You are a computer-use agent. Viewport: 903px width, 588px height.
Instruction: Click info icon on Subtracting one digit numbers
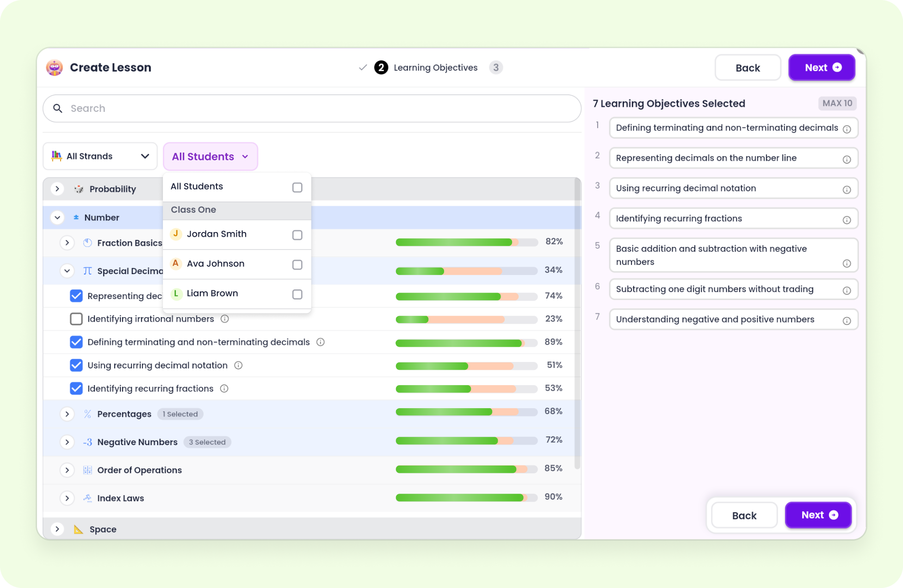pyautogui.click(x=847, y=291)
